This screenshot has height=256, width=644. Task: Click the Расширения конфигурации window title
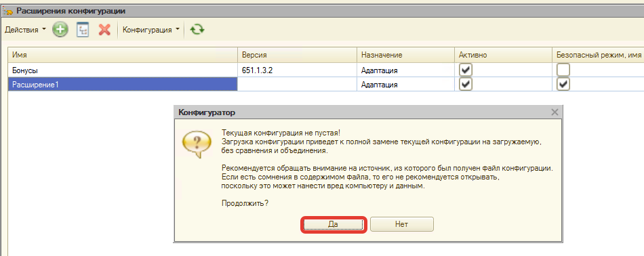(71, 11)
